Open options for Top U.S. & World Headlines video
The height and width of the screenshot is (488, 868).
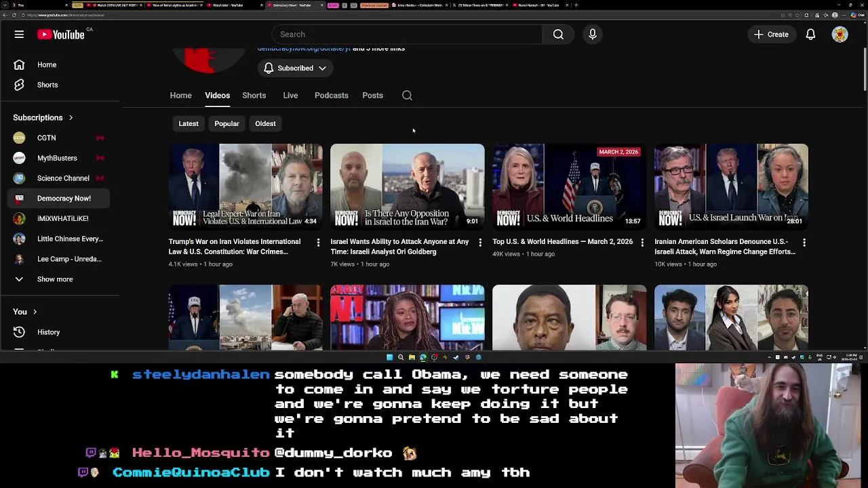pos(642,242)
